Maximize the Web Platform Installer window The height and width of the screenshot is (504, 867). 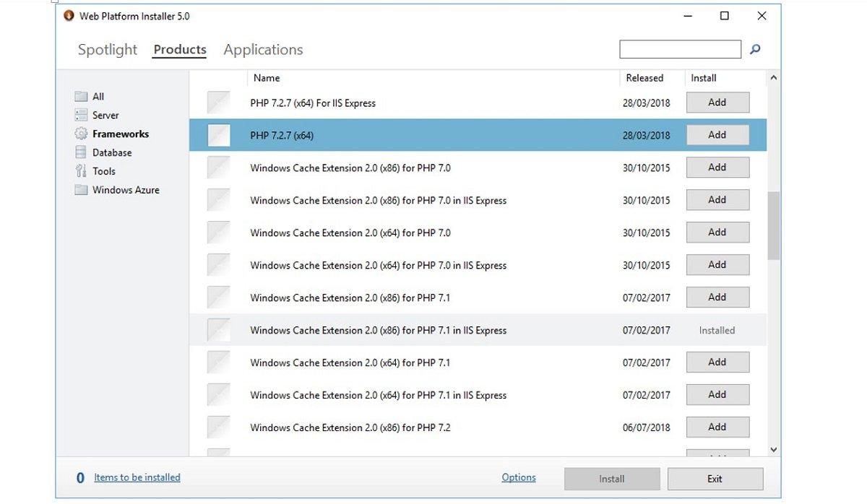click(x=725, y=16)
